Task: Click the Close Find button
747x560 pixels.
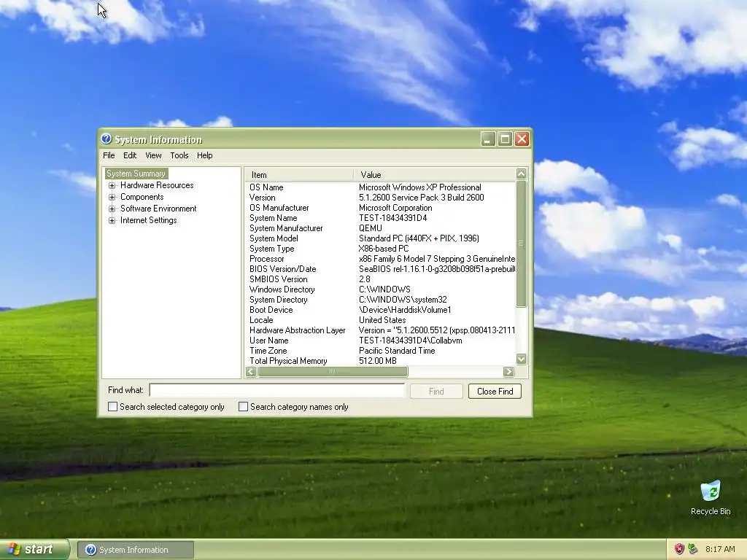Action: [x=495, y=392]
